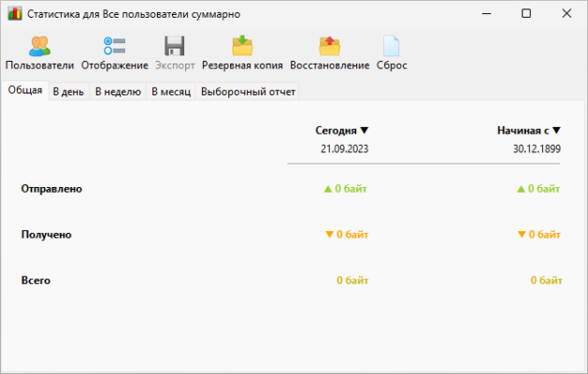Click the Всего row label
588x374 pixels.
36,280
